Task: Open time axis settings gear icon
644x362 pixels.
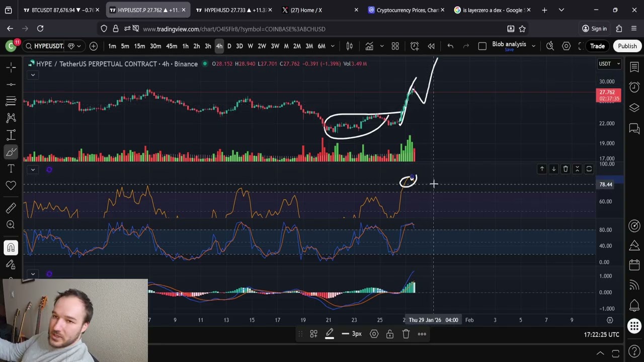Action: click(x=610, y=320)
